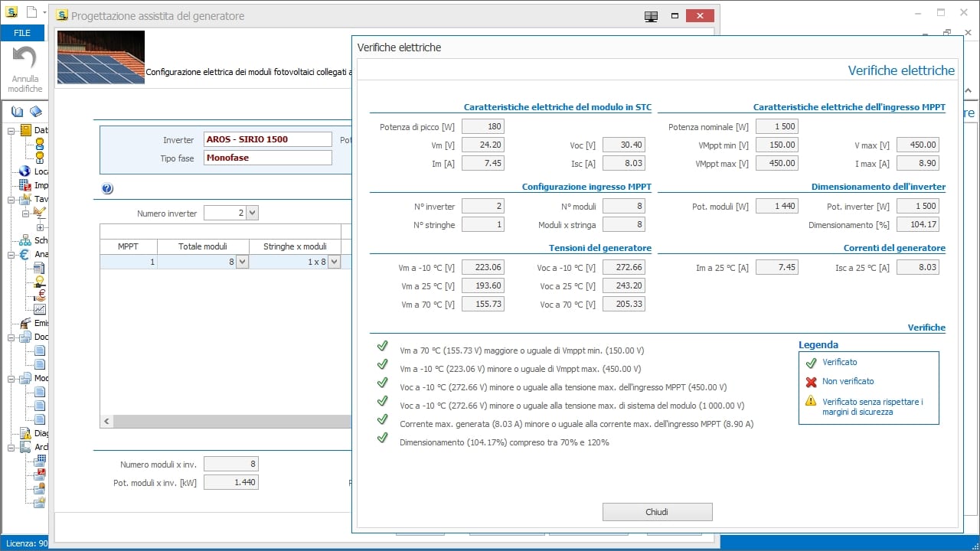Click the 'Non verificato' legend entry

(x=848, y=381)
